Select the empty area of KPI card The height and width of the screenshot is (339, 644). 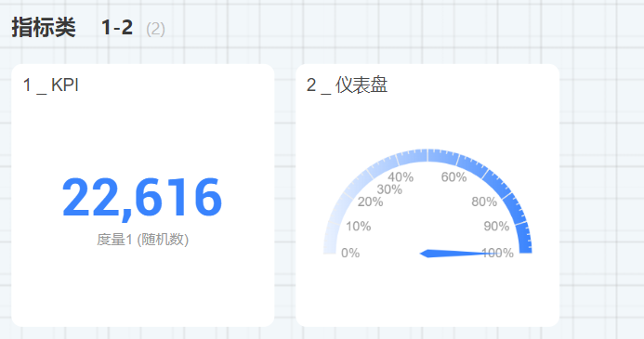pos(142,287)
